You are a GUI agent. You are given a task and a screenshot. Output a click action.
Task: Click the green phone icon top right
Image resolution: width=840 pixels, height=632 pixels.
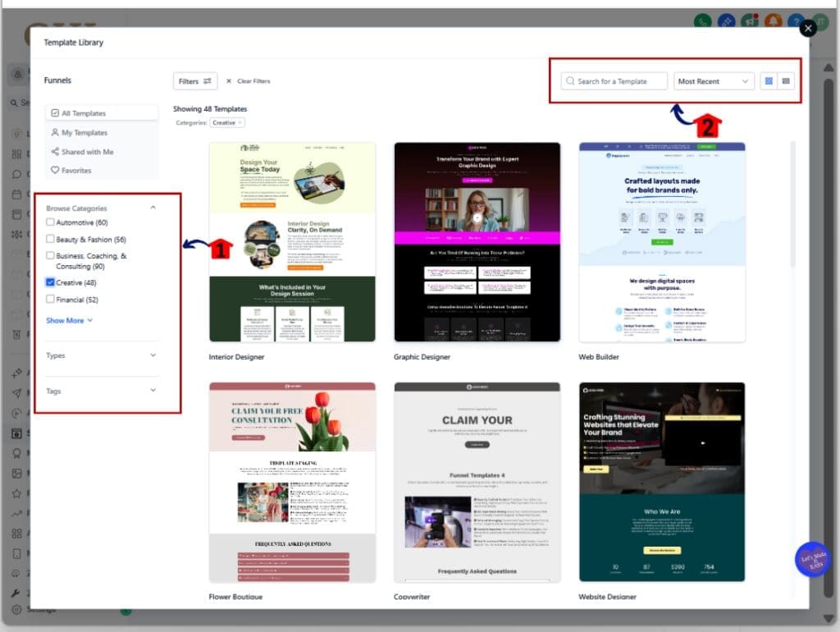[x=704, y=21]
